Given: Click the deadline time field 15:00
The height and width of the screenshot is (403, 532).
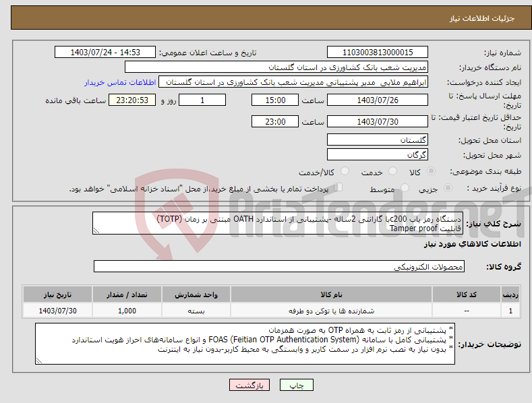Looking at the screenshot, I should (275, 100).
